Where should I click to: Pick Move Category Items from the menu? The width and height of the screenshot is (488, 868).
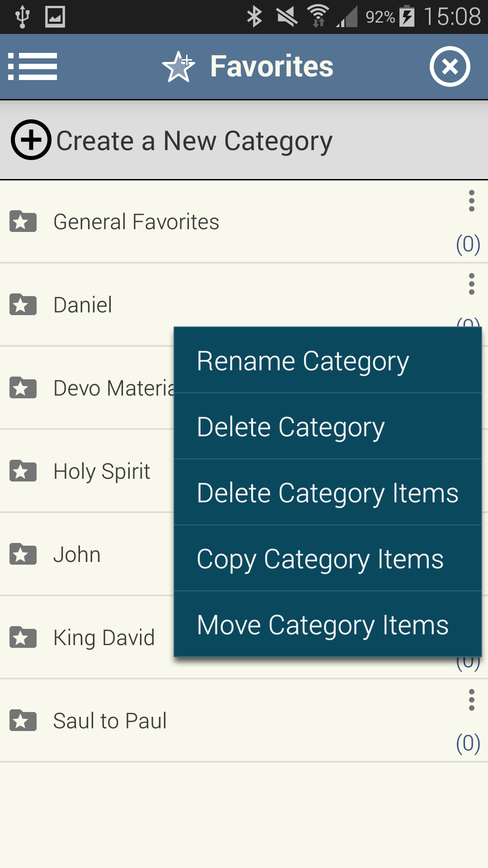(x=323, y=625)
